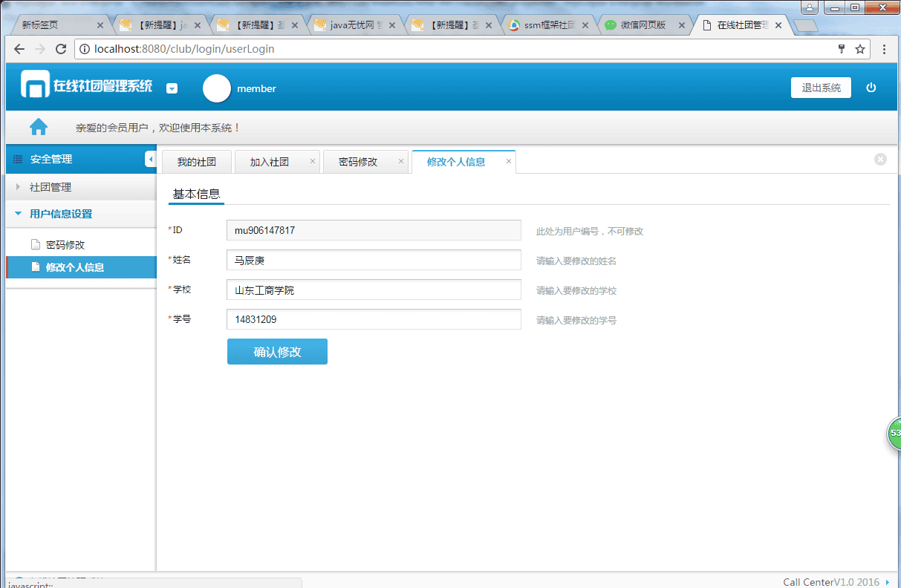
Task: Open 密码修改 in the sidebar tree
Action: [x=65, y=245]
